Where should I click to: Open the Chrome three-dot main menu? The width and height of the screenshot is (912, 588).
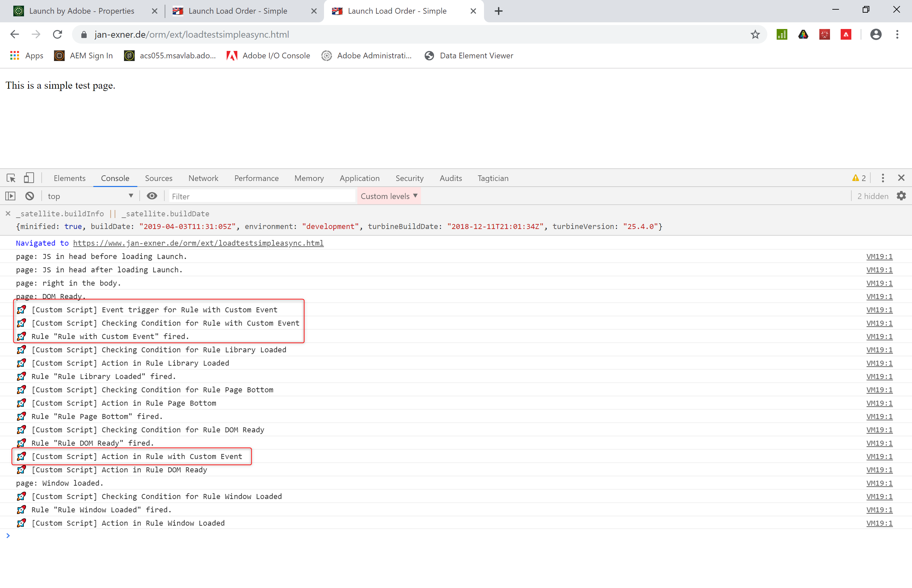(x=897, y=34)
